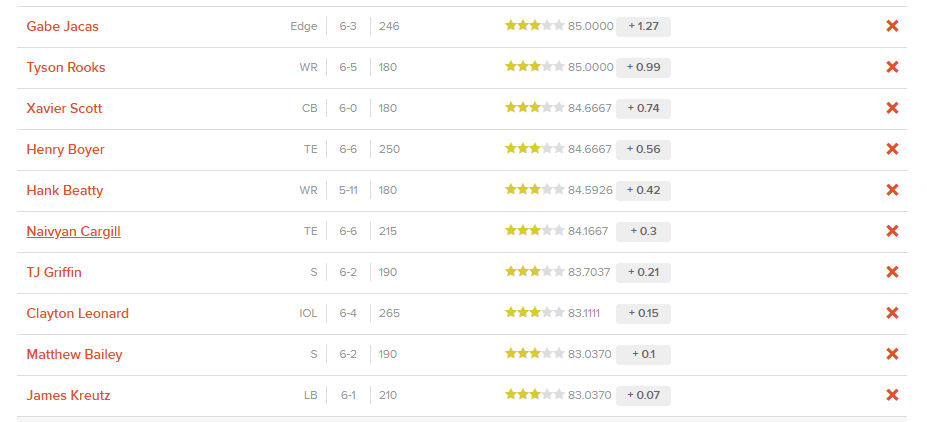Remove Henry Boyer with the X icon
Screen dimensions: 927x422
click(892, 149)
